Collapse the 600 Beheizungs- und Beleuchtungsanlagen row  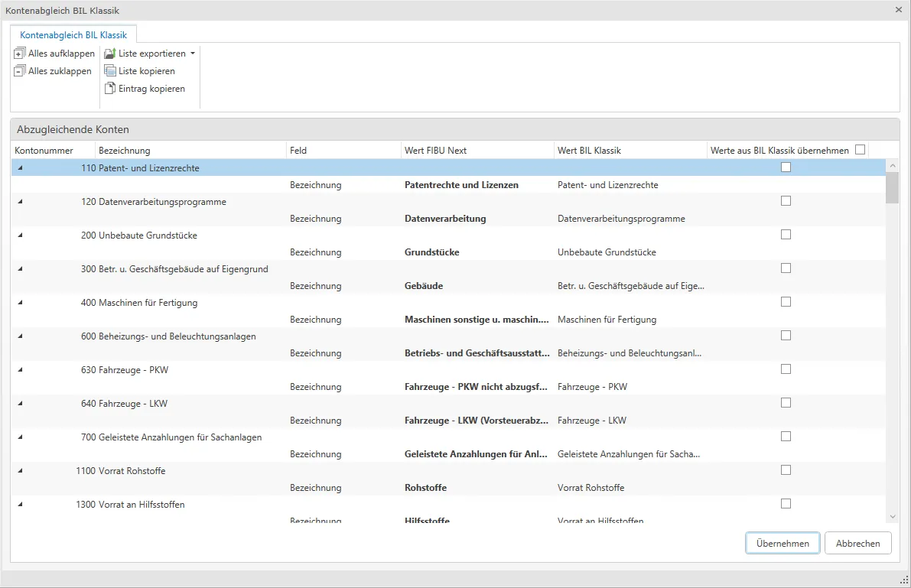point(21,336)
